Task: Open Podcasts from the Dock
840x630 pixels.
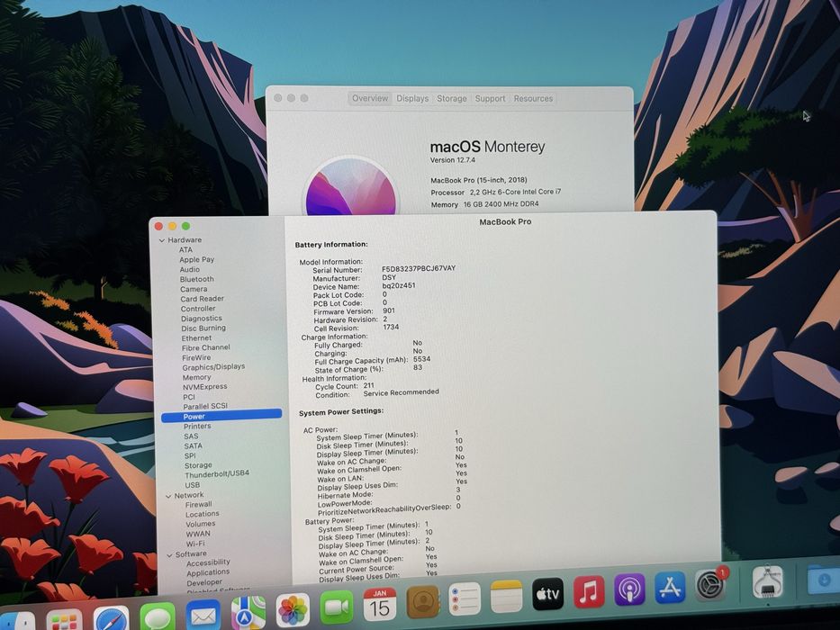Action: 629,589
